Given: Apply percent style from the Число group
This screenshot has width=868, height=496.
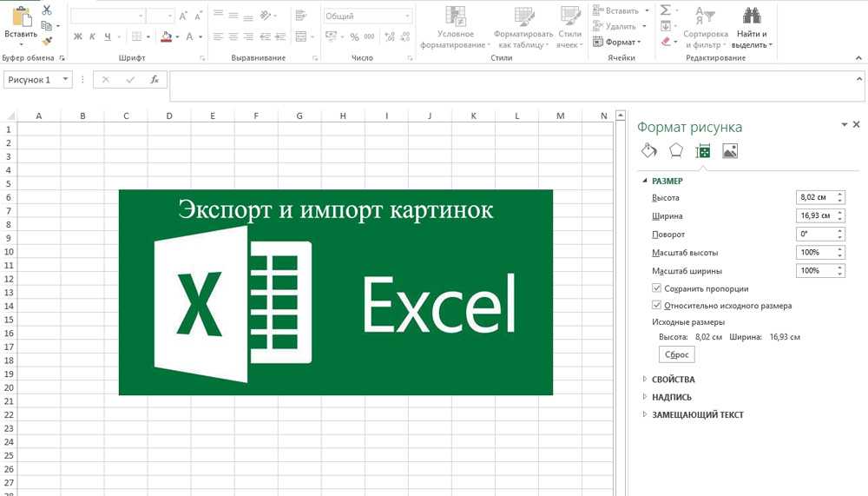Looking at the screenshot, I should (x=354, y=36).
